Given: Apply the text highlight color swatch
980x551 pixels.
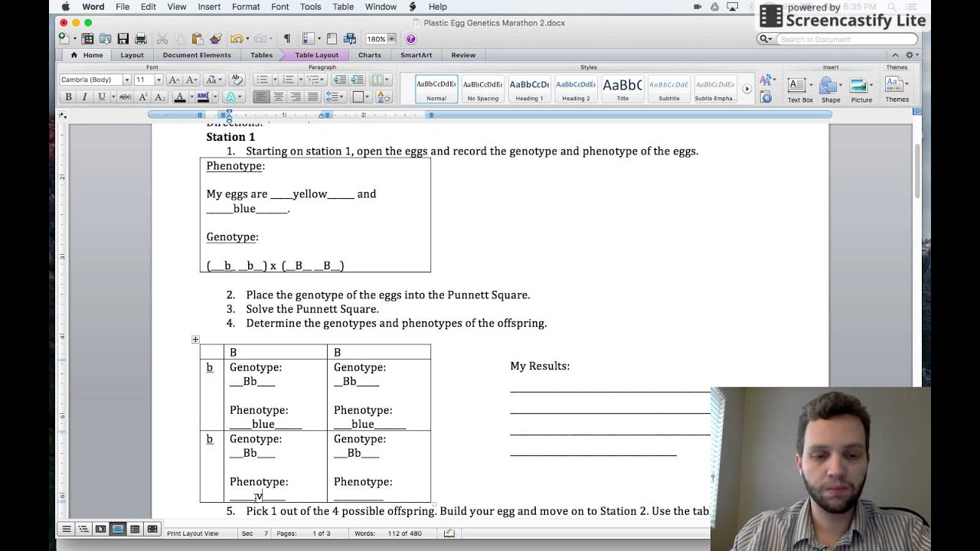Looking at the screenshot, I should pos(203,97).
